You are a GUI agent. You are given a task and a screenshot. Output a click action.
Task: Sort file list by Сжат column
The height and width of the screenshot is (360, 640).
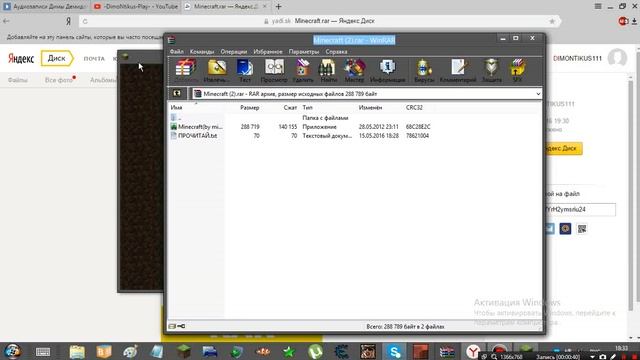[290, 107]
